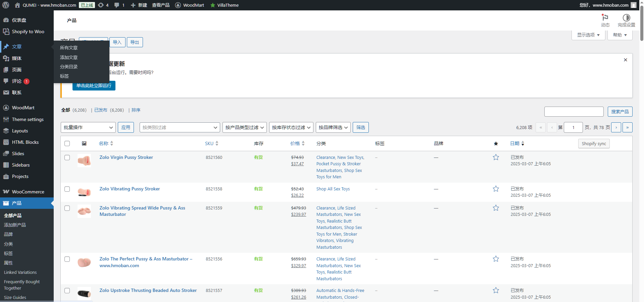Select Theme settings in the sidebar
The height and width of the screenshot is (302, 644).
[28, 119]
